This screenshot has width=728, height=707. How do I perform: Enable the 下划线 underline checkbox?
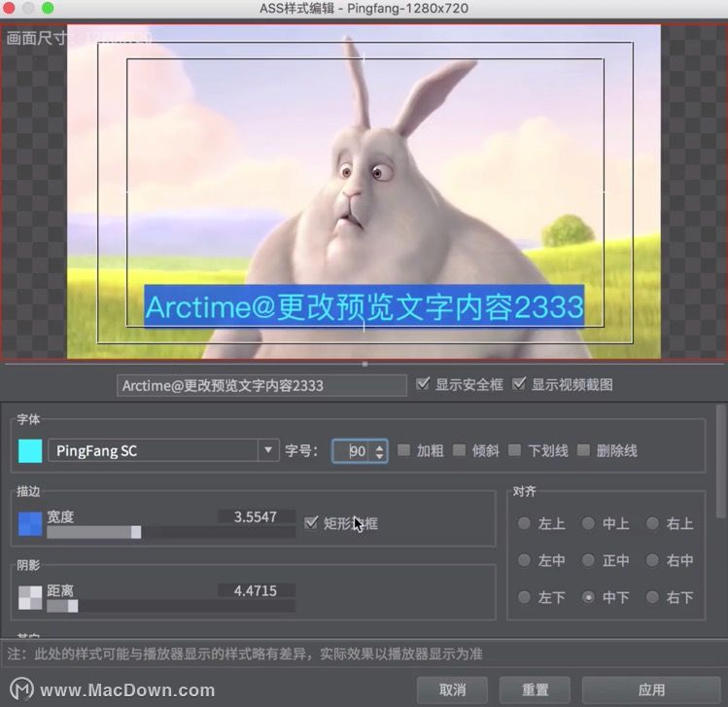click(x=514, y=450)
